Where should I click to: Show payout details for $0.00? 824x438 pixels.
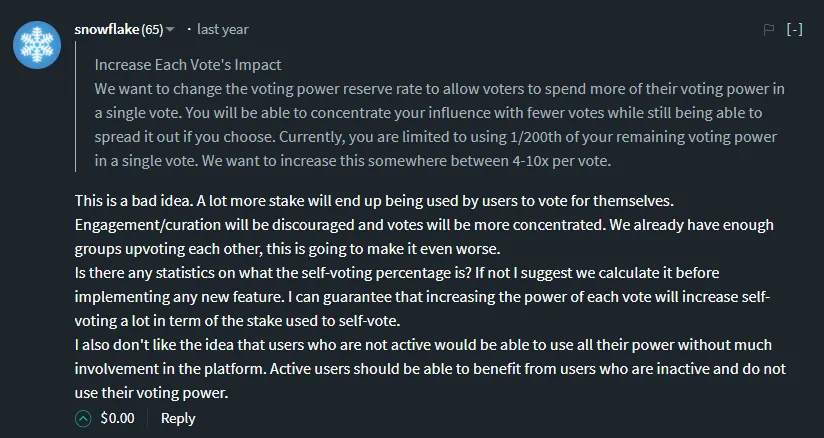117,418
